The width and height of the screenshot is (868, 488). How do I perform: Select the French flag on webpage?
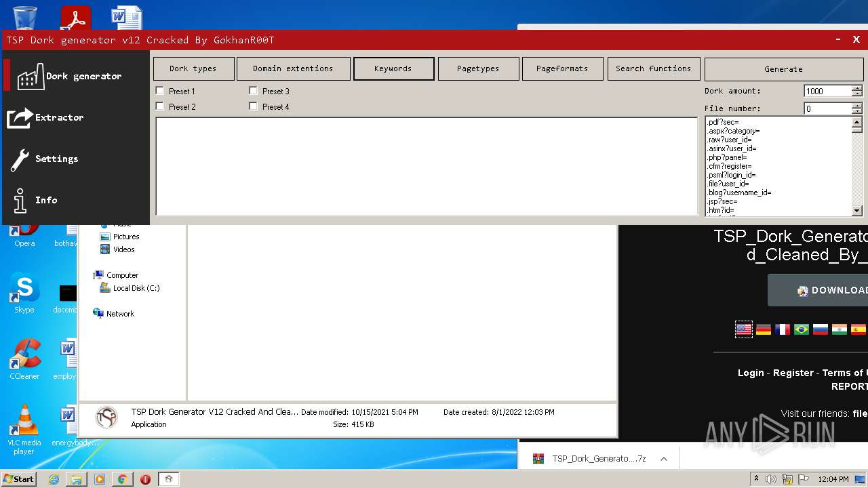(x=783, y=329)
